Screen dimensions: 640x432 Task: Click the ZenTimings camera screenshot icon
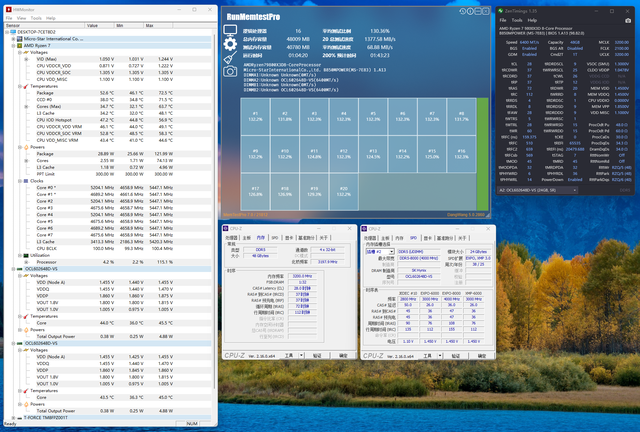[629, 19]
